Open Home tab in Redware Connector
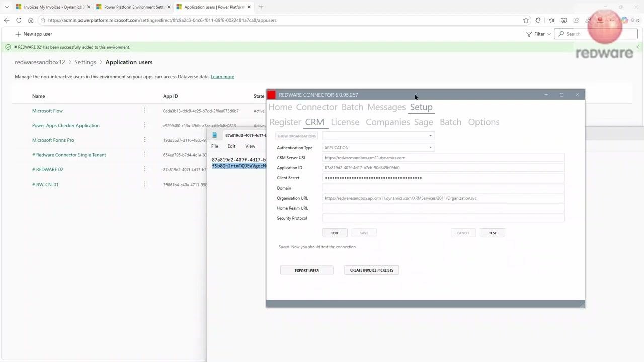The height and width of the screenshot is (362, 644). pos(280,107)
